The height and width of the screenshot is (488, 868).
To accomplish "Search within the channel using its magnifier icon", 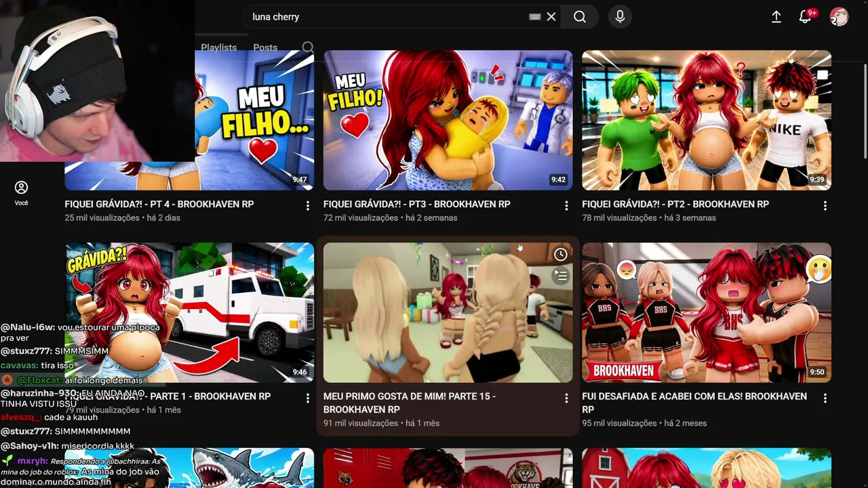I will (x=308, y=47).
